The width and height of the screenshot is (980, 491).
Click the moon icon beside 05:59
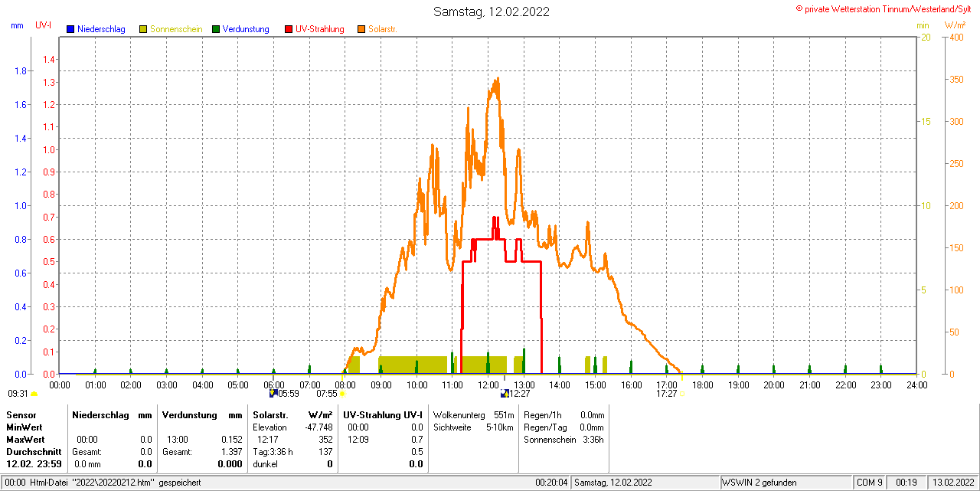pyautogui.click(x=273, y=393)
